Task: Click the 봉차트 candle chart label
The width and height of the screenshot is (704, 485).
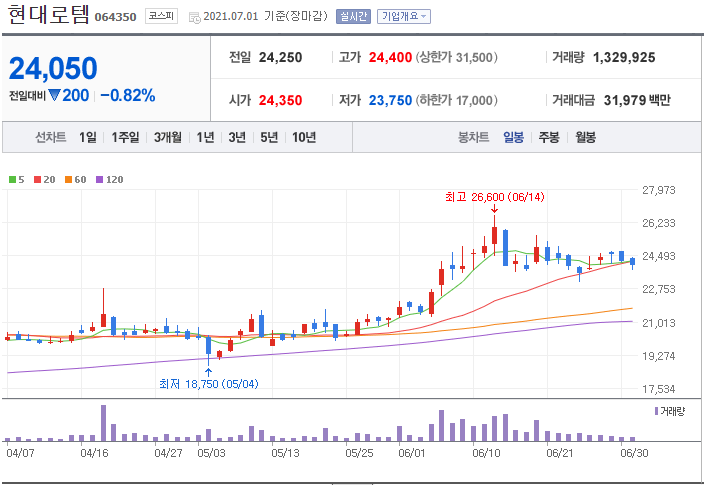Action: 473,137
